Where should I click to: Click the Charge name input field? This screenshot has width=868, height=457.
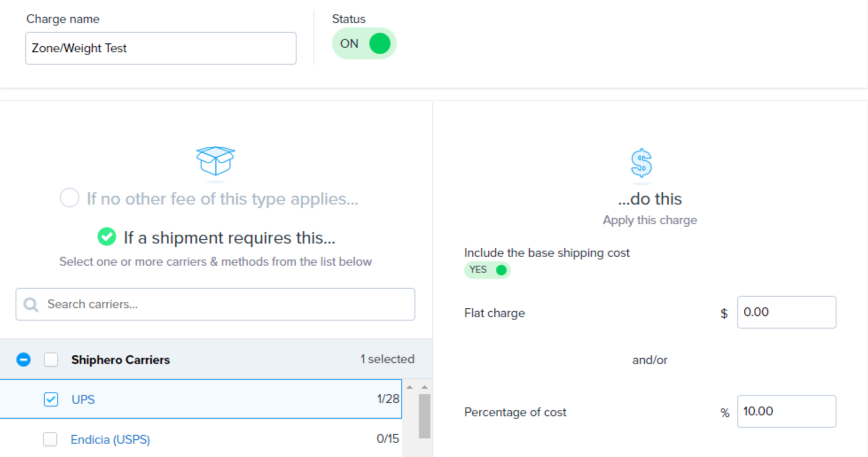[161, 48]
